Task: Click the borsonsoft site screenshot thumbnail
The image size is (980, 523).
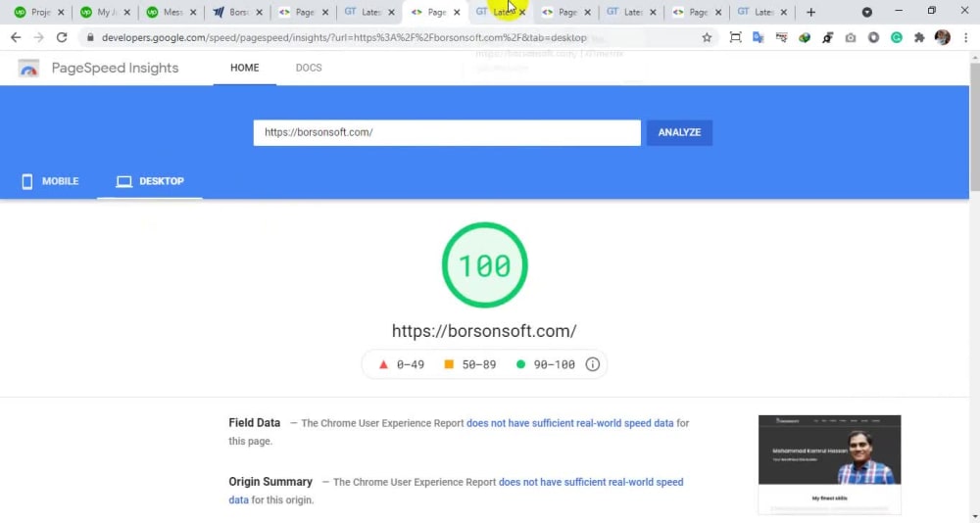Action: 829,464
